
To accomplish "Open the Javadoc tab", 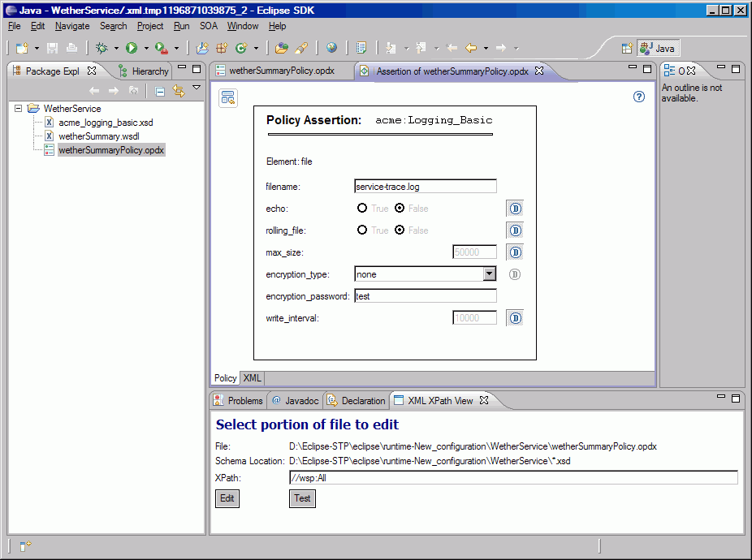I will 296,400.
